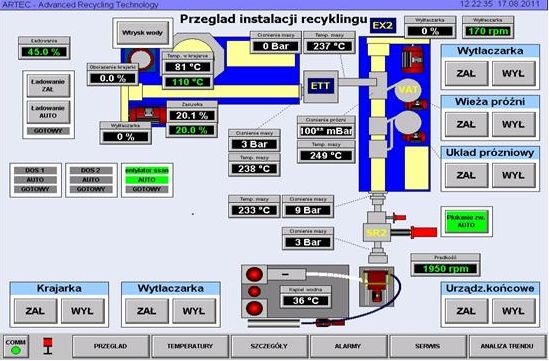Click Ładowanie AUTO button

[x=48, y=112]
